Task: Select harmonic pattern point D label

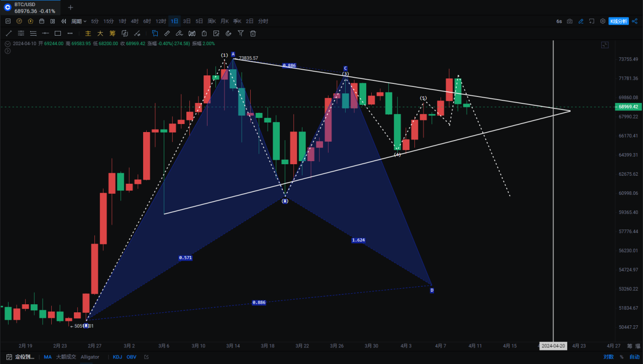Action: [x=432, y=290]
